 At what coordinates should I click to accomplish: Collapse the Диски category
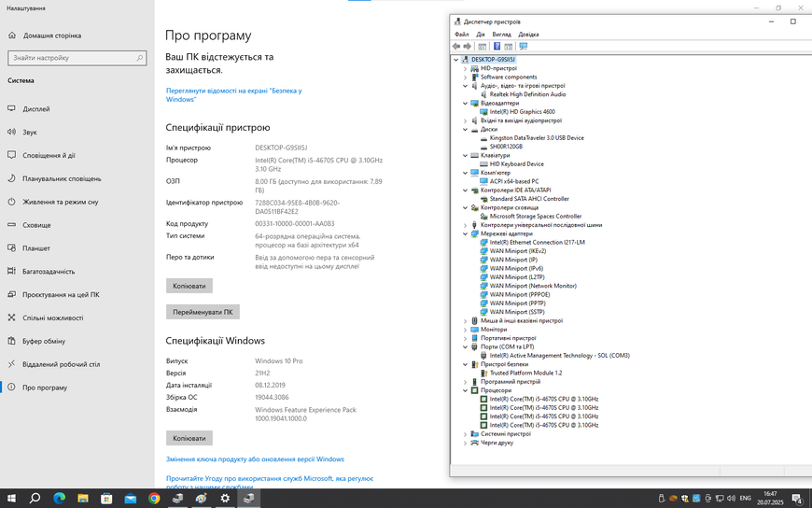(465, 130)
